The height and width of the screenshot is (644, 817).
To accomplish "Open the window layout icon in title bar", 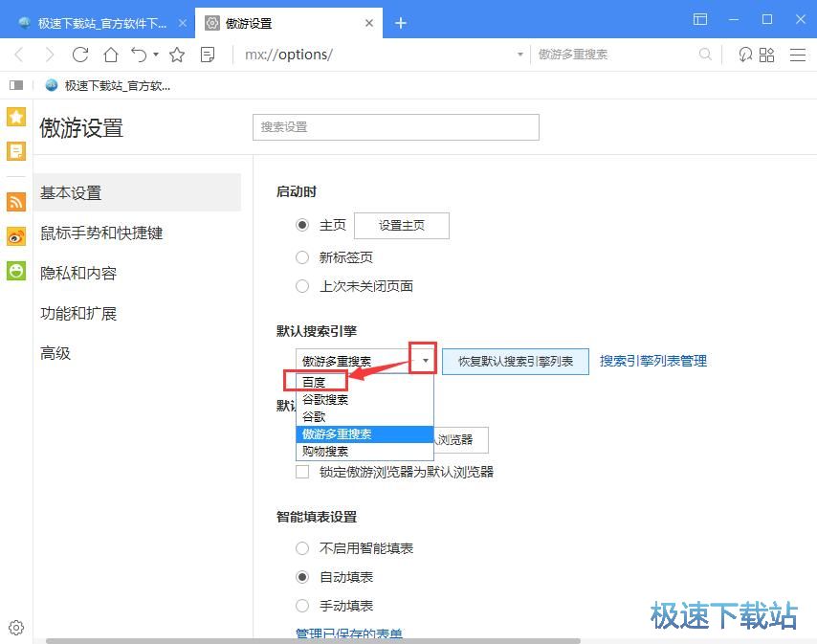I will [700, 19].
